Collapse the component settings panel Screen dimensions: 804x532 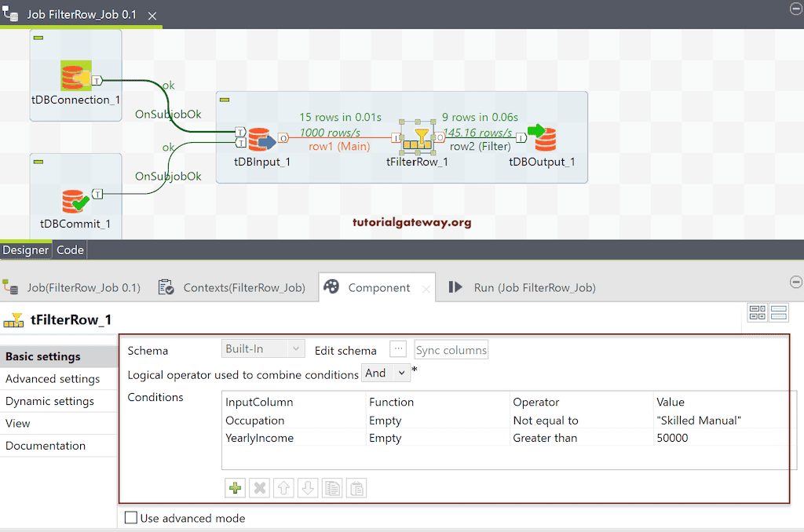click(796, 281)
